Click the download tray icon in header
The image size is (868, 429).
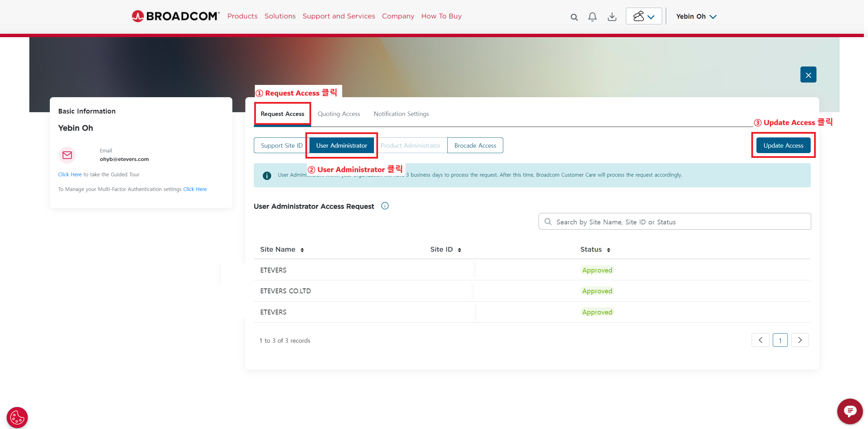(x=612, y=17)
